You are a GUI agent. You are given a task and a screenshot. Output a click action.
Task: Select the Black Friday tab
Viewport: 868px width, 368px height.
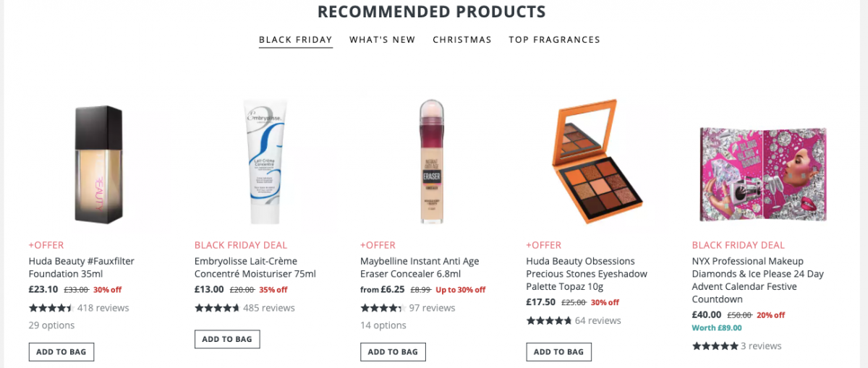click(296, 40)
